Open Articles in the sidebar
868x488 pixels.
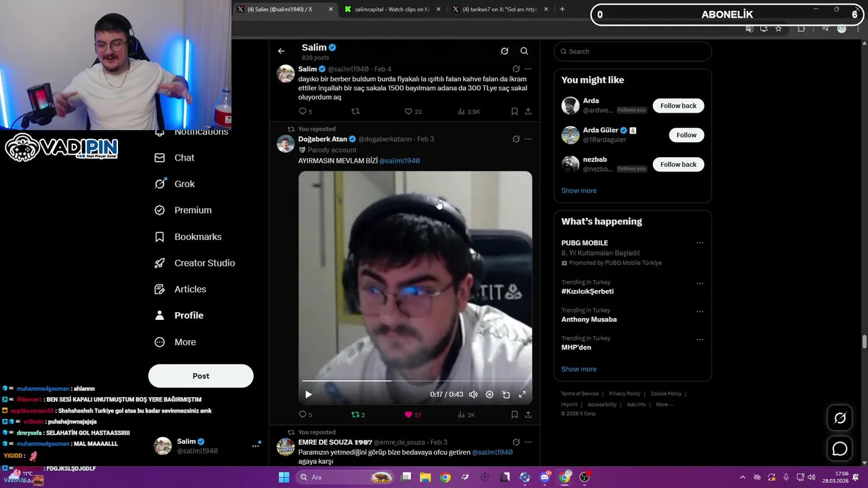click(180, 289)
